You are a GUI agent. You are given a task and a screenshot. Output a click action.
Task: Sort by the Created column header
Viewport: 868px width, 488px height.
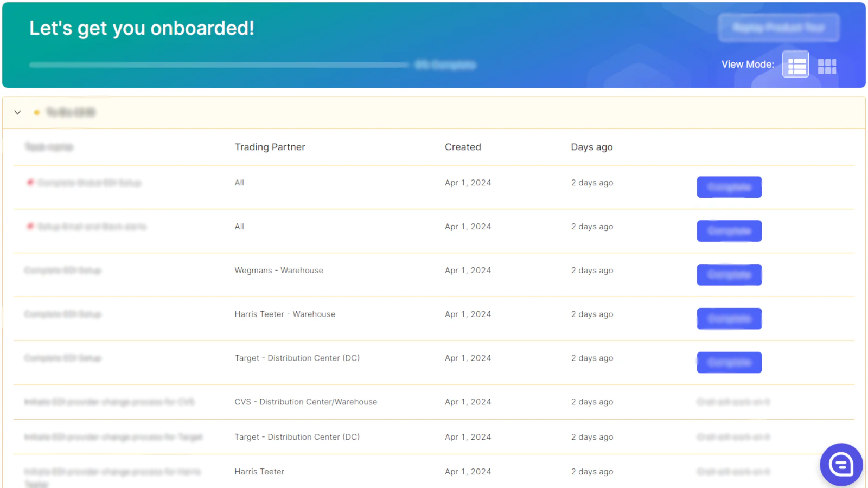pyautogui.click(x=463, y=147)
